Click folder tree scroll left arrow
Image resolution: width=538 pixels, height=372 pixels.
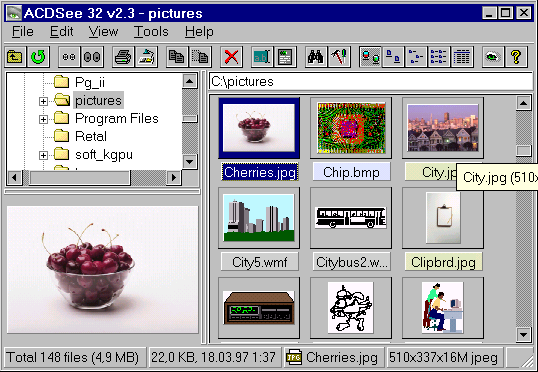[x=14, y=178]
